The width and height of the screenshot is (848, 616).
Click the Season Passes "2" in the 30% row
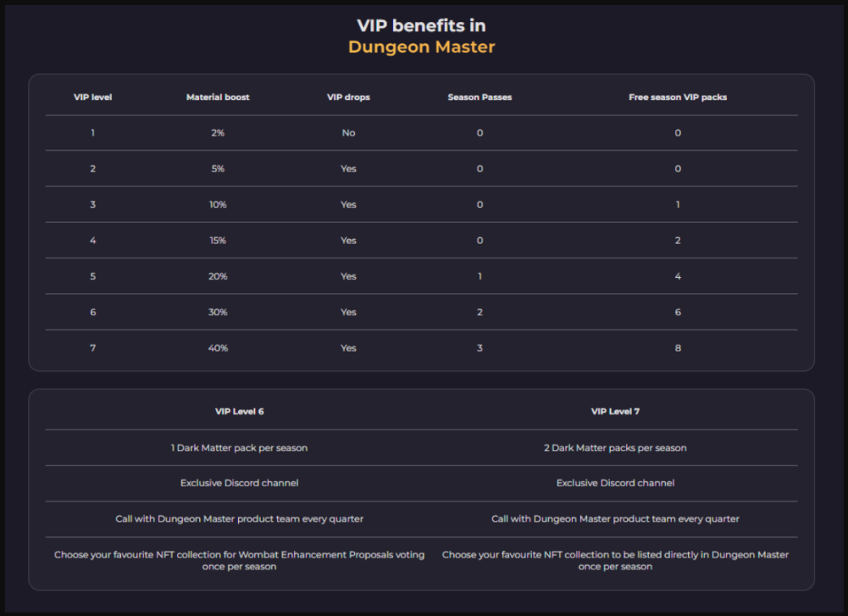(x=479, y=312)
